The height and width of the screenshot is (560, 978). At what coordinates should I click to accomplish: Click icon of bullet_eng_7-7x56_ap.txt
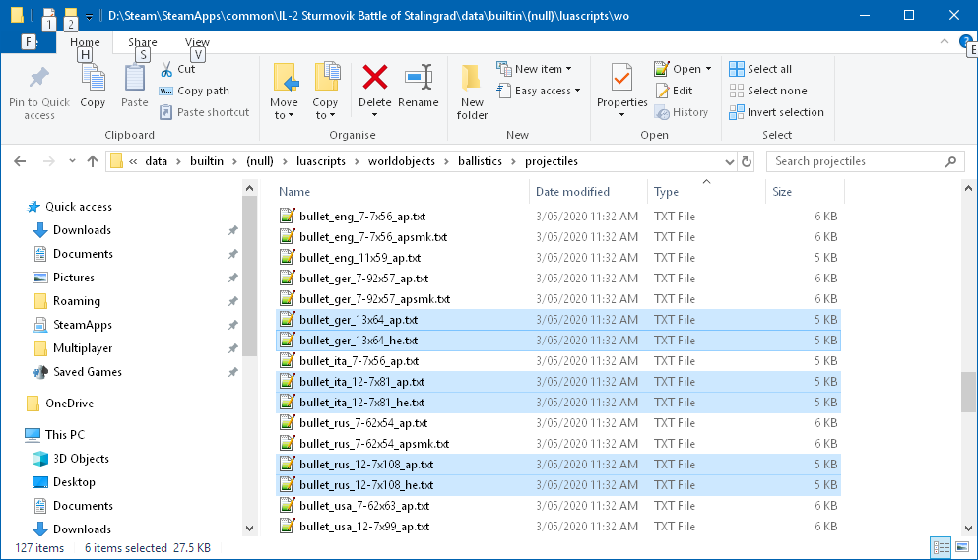287,216
